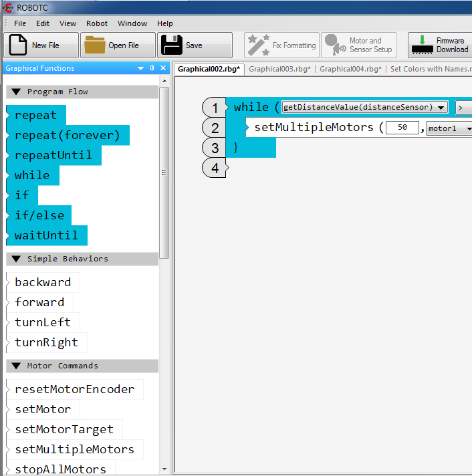Select the repeat(forever) block
The height and width of the screenshot is (476, 472).
[x=68, y=135]
